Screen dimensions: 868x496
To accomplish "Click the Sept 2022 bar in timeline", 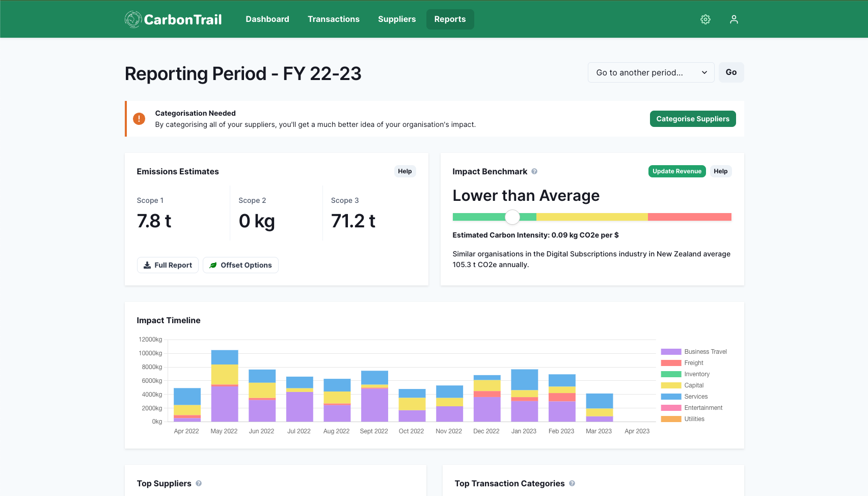I will coord(374,396).
